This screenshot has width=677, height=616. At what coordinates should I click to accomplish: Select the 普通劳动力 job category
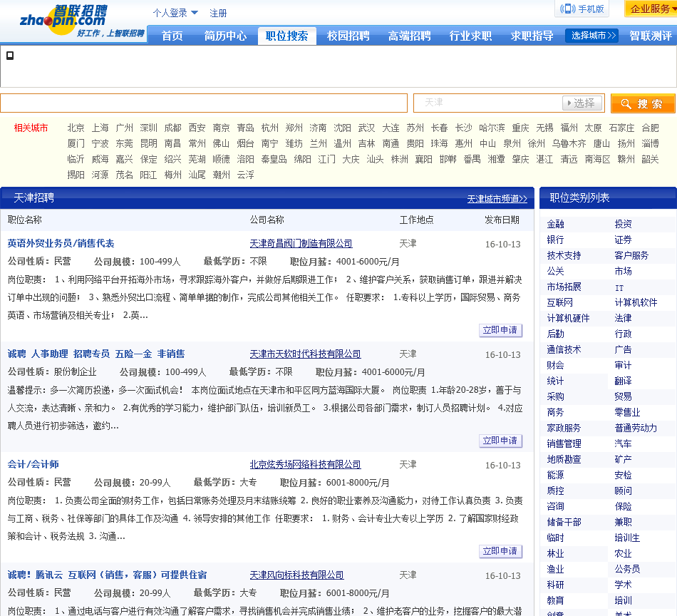coord(636,428)
